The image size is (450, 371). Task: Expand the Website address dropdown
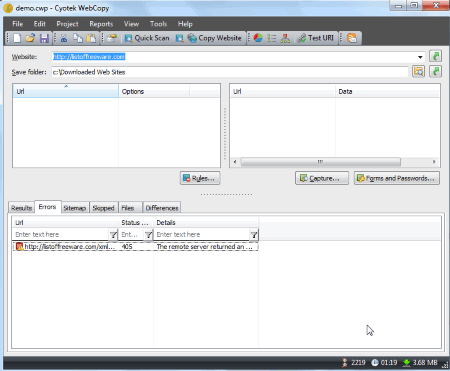click(x=420, y=57)
